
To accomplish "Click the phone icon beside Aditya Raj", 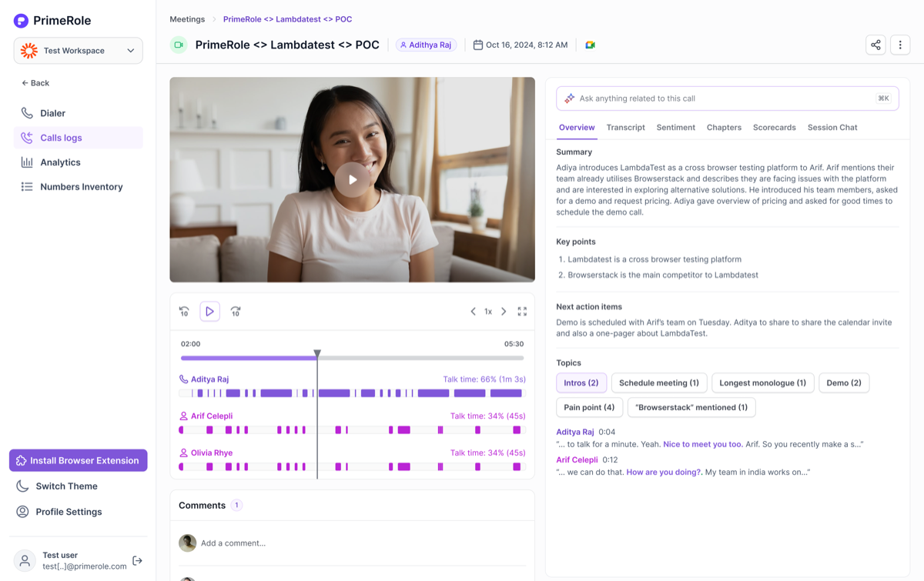I will (183, 379).
